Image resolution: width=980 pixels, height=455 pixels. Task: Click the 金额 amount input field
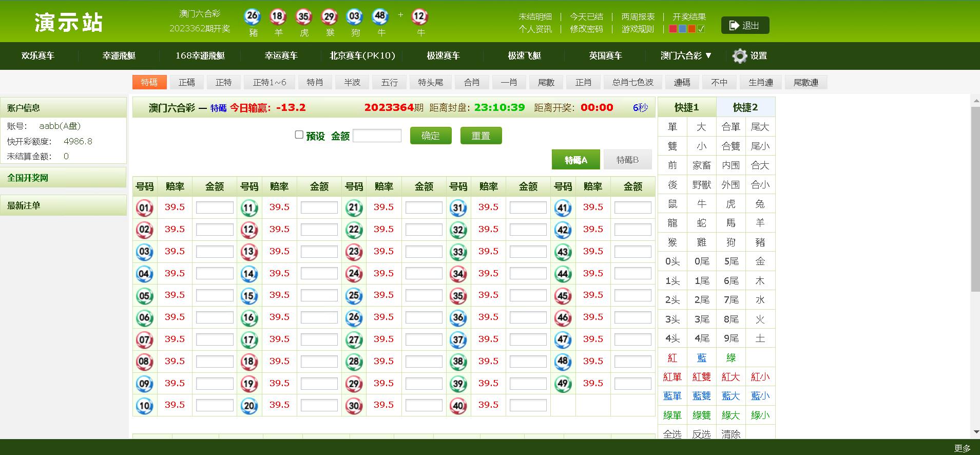click(377, 136)
